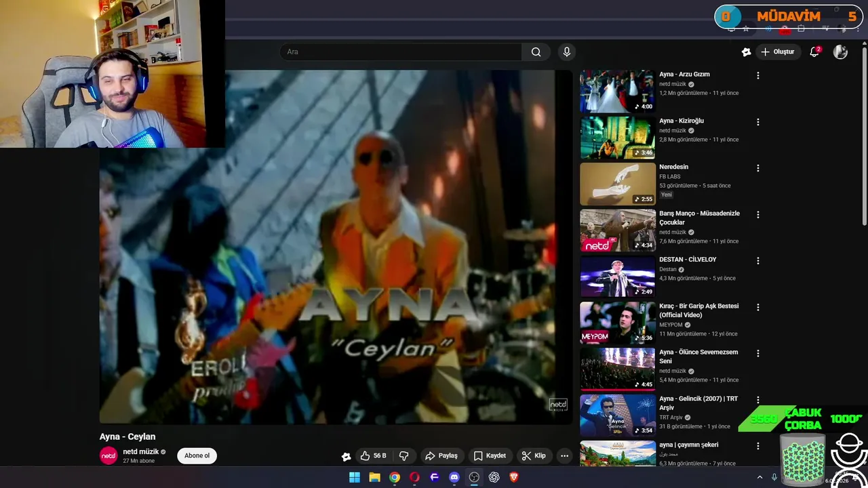Click the Destan channel name

[x=668, y=269]
